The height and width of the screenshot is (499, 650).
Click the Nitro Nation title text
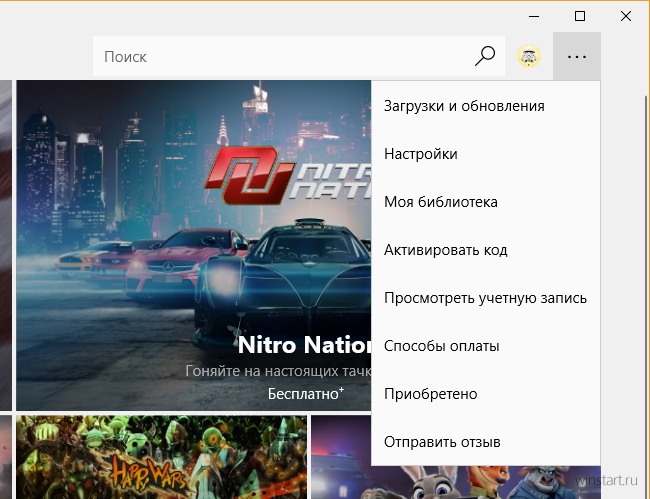click(x=305, y=345)
